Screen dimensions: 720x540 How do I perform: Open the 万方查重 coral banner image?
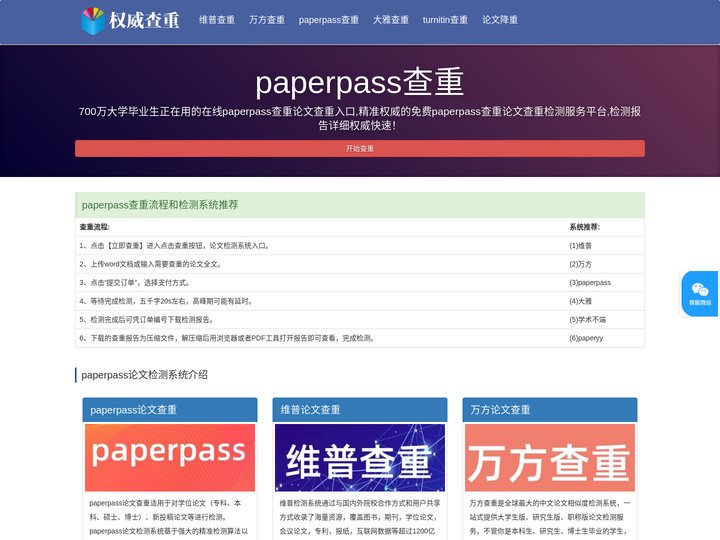coord(550,457)
